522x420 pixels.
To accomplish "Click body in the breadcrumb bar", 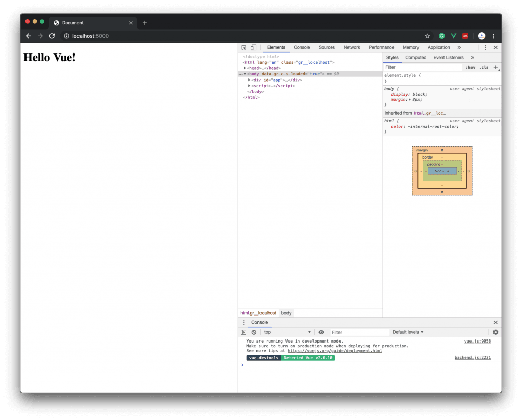I will coord(286,313).
